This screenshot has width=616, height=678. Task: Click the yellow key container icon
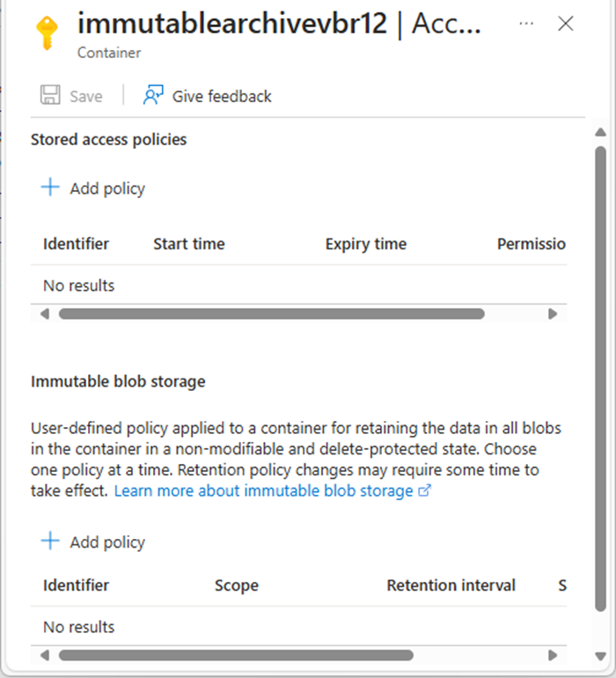(46, 33)
